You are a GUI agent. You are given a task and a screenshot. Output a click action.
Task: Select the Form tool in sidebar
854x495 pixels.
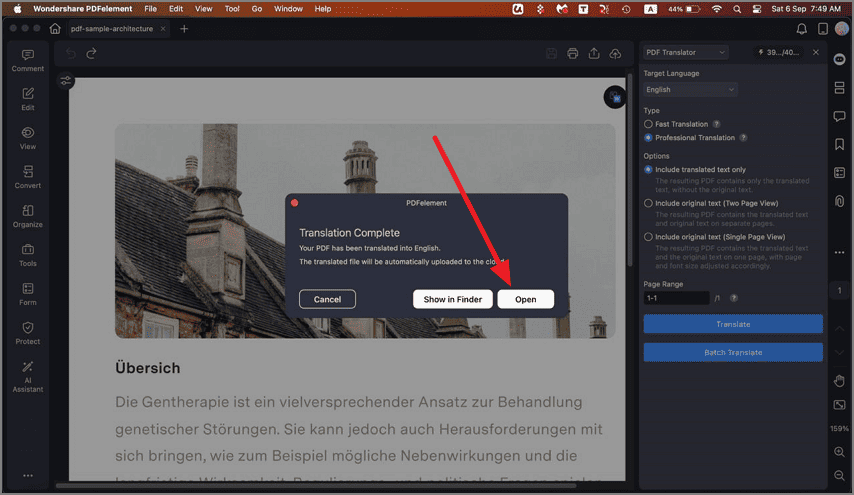coord(28,294)
